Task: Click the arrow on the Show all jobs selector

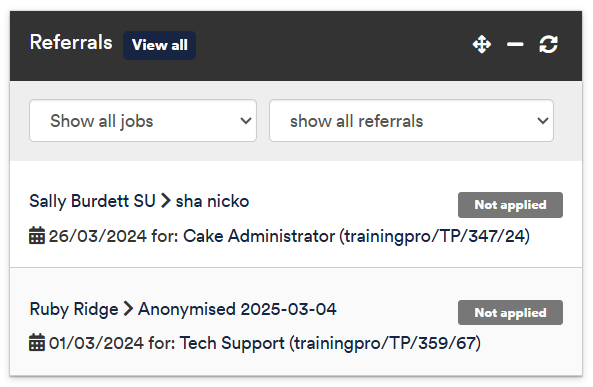Action: tap(246, 121)
